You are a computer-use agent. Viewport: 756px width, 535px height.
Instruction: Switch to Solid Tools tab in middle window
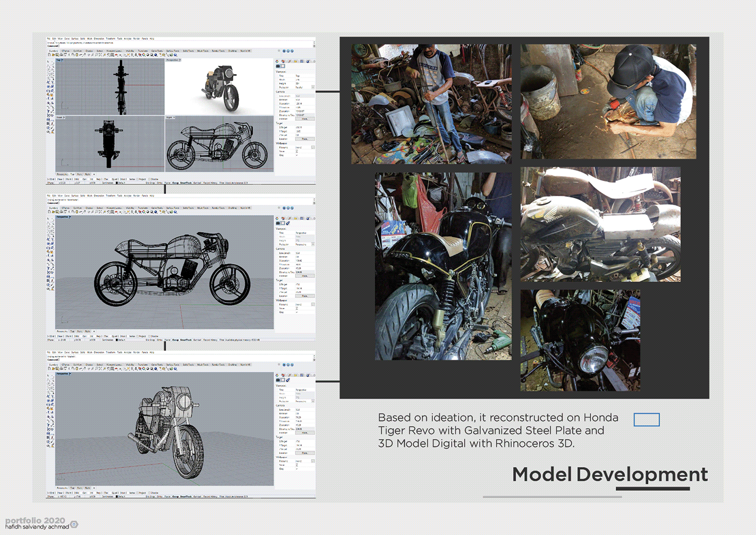tap(188, 208)
